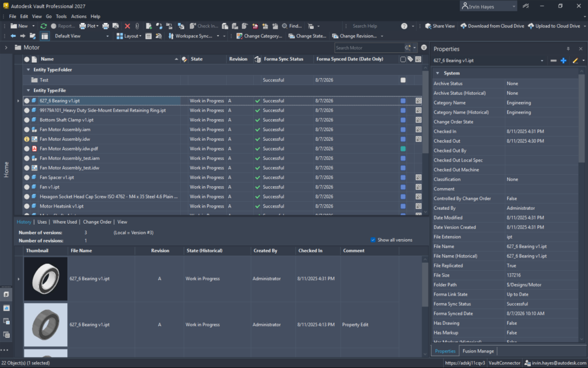588x368 pixels.
Task: Click the circular double-chevron expand icon
Action: (x=424, y=47)
